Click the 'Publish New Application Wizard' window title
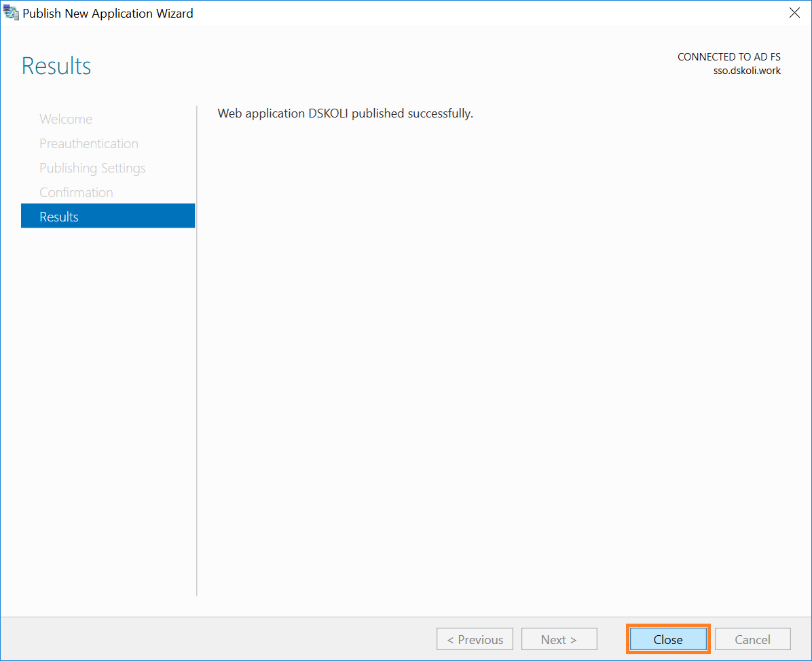Screen dimensions: 812x661 108,14
